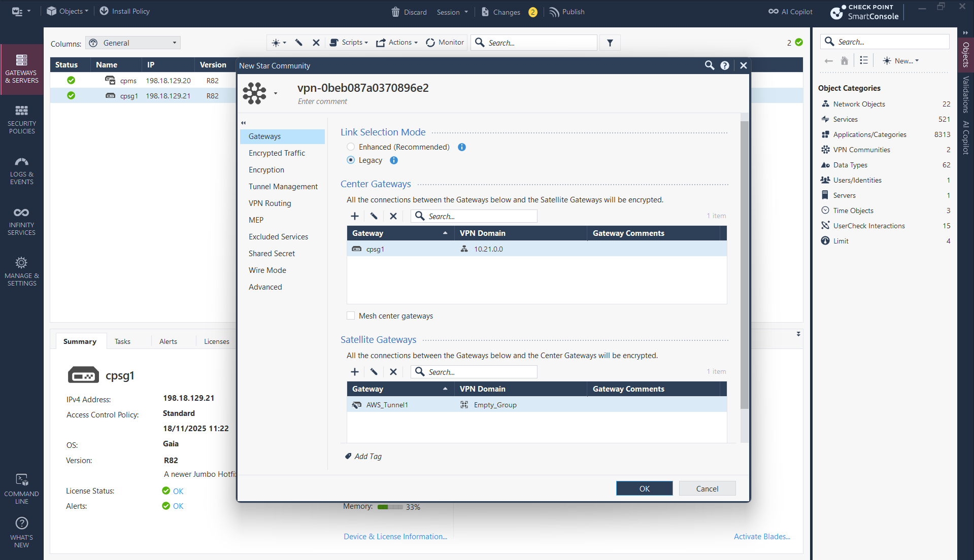This screenshot has width=974, height=560.
Task: Expand the Session menu
Action: (x=452, y=12)
